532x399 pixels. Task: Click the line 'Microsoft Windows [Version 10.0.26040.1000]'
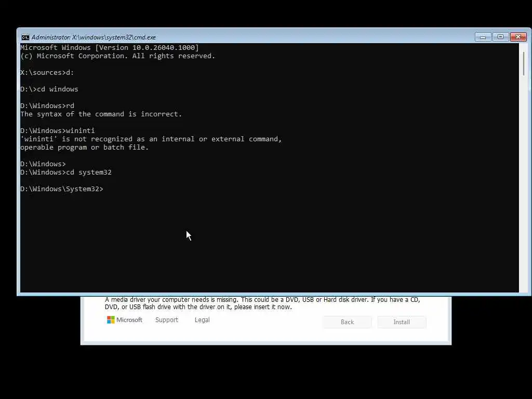click(110, 47)
